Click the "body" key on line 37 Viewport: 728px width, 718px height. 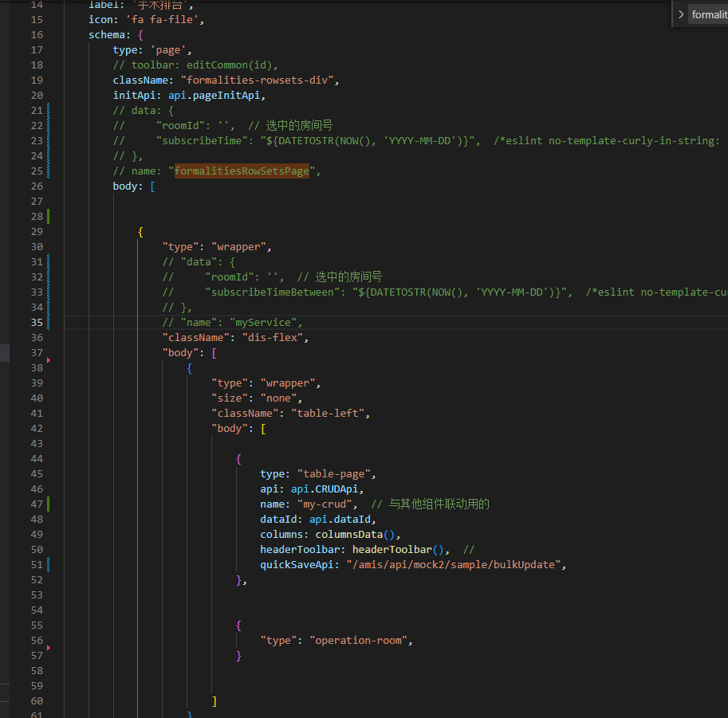[x=181, y=353]
